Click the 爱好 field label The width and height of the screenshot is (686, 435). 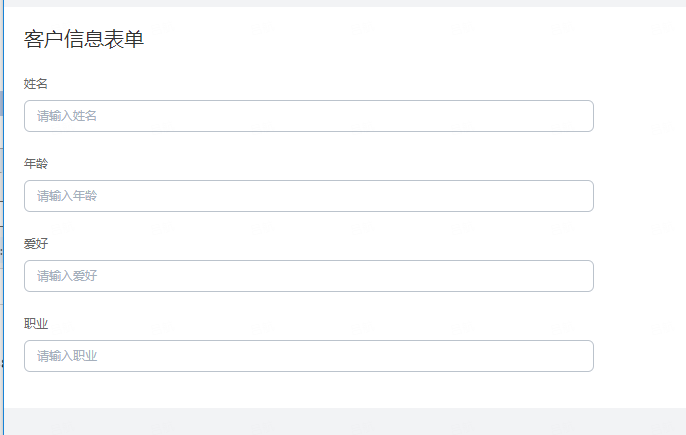tap(35, 244)
